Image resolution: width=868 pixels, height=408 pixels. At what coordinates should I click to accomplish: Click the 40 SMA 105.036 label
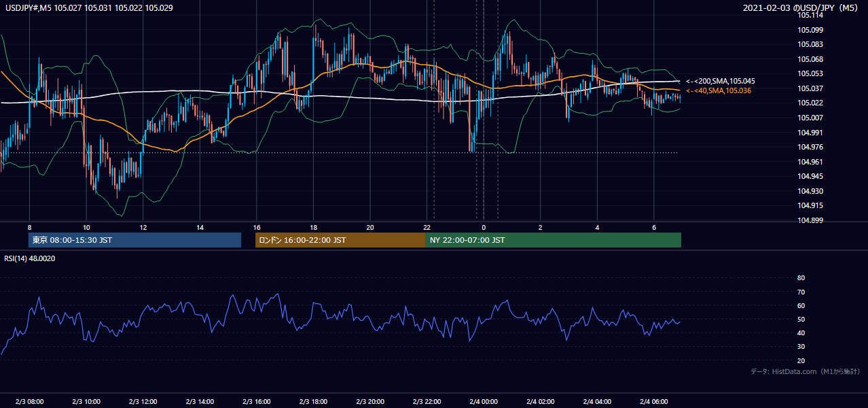tap(719, 90)
